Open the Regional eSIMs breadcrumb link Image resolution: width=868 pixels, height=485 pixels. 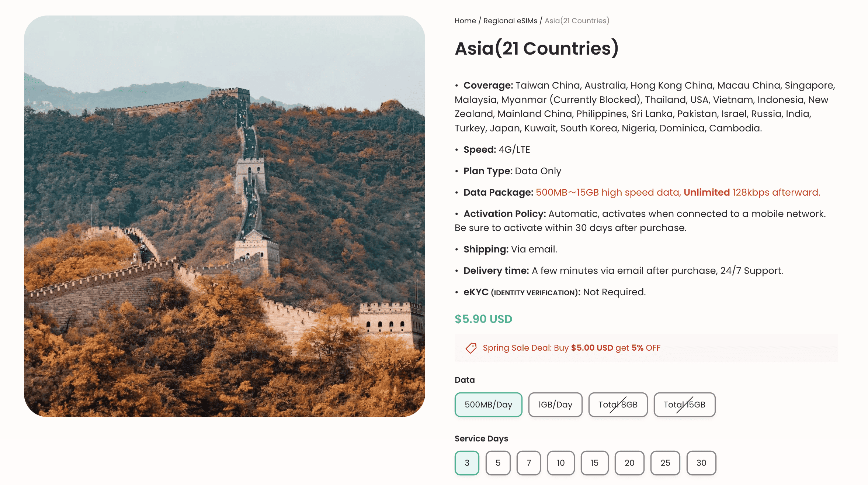(510, 21)
